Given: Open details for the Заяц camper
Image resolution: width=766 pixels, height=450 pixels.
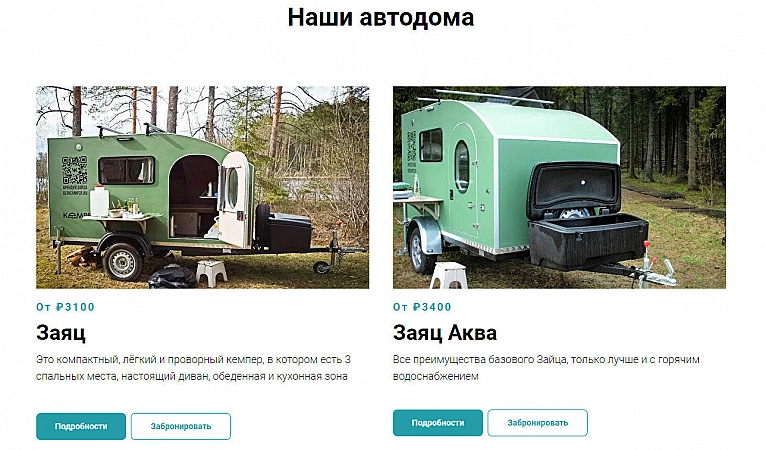Looking at the screenshot, I should click(81, 426).
